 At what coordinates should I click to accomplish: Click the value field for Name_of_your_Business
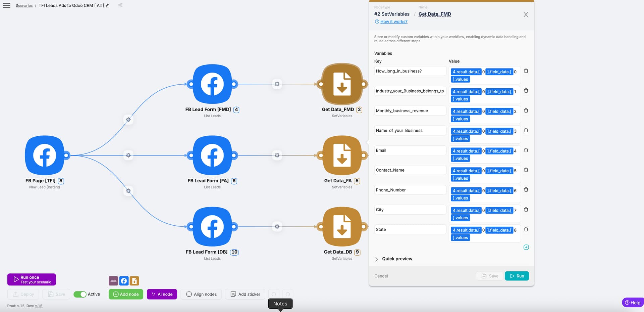click(x=485, y=135)
